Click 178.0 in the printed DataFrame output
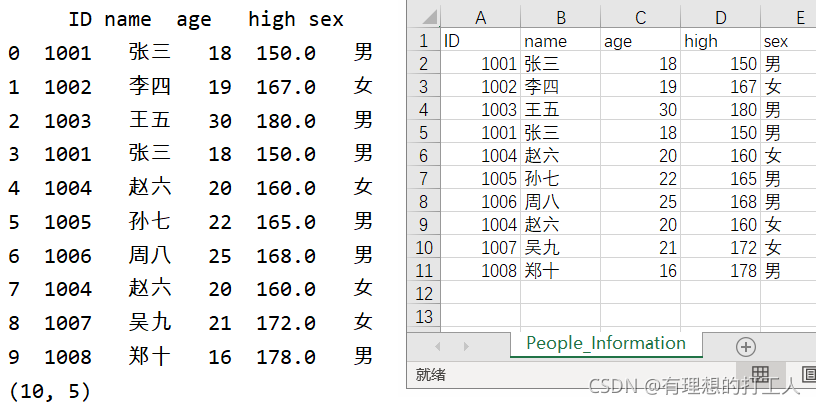This screenshot has height=404, width=816. 286,357
